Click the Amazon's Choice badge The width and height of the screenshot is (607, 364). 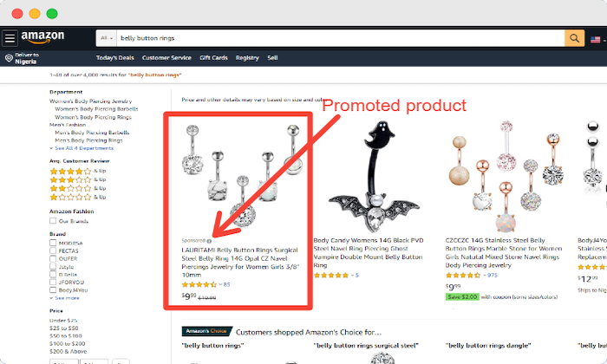click(x=206, y=331)
